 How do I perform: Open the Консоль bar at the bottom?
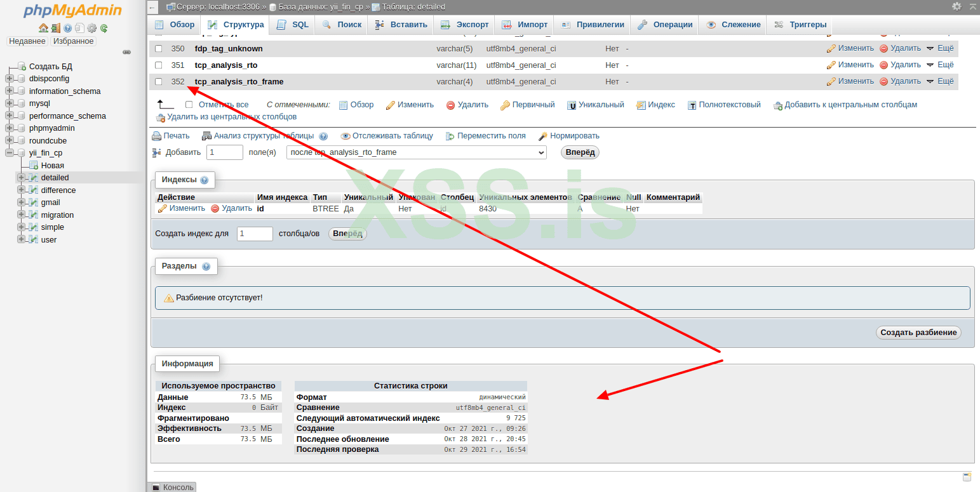click(x=172, y=487)
